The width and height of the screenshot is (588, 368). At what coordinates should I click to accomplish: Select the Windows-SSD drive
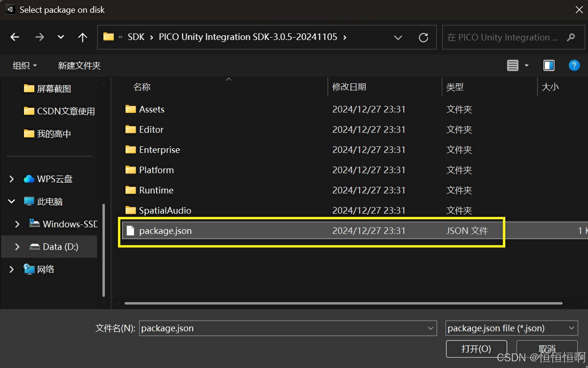(x=63, y=224)
